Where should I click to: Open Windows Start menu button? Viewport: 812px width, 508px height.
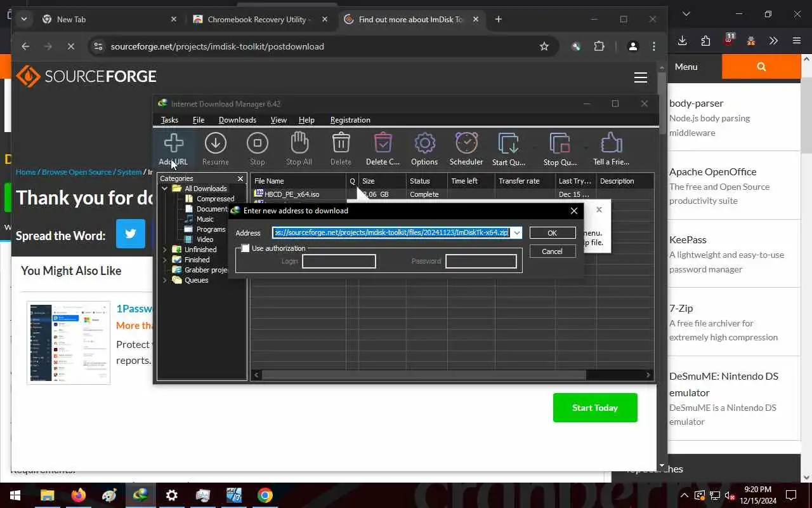(15, 495)
